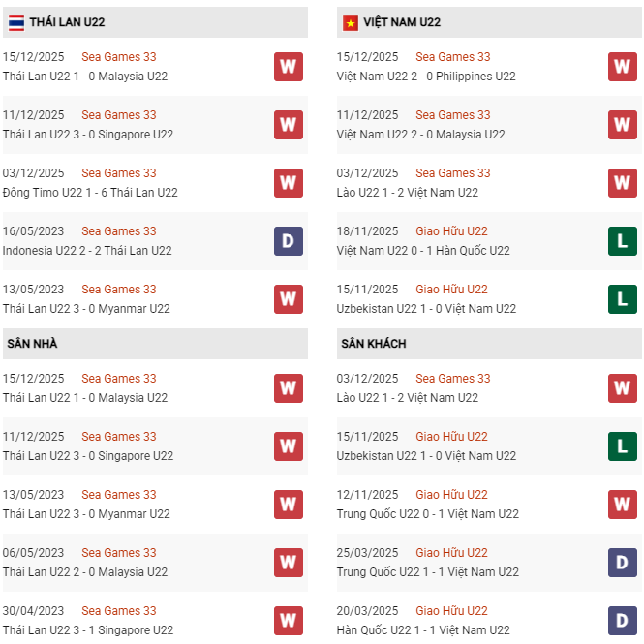
Task: Open the Thái Lan U22 team header
Action: (68, 22)
